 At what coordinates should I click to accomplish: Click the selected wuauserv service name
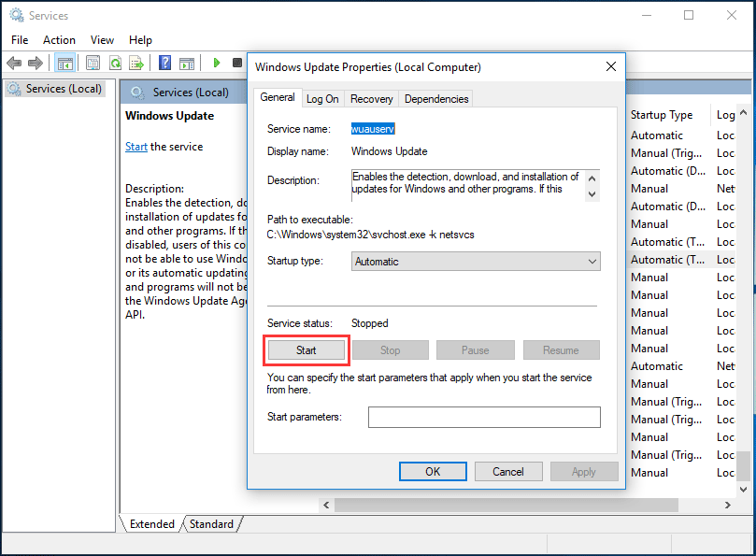point(373,129)
